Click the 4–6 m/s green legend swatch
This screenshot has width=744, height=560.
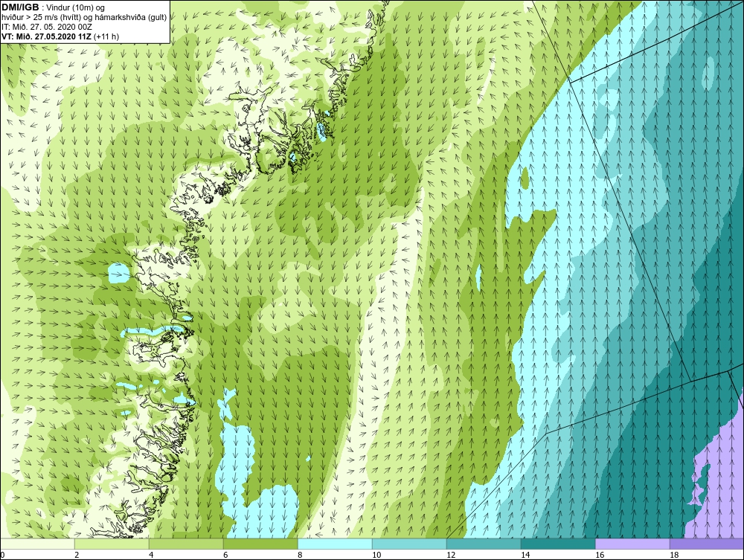click(186, 544)
